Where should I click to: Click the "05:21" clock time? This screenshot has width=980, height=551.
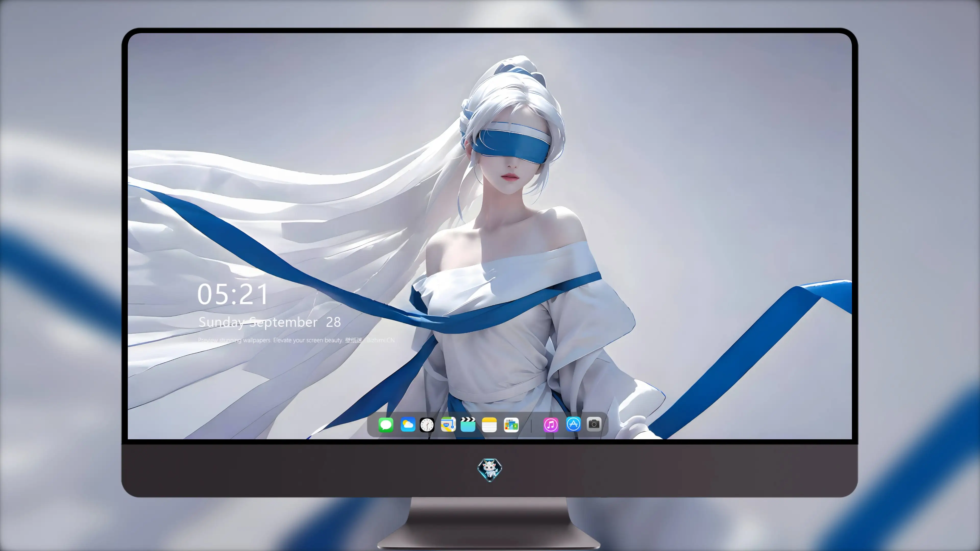point(232,294)
